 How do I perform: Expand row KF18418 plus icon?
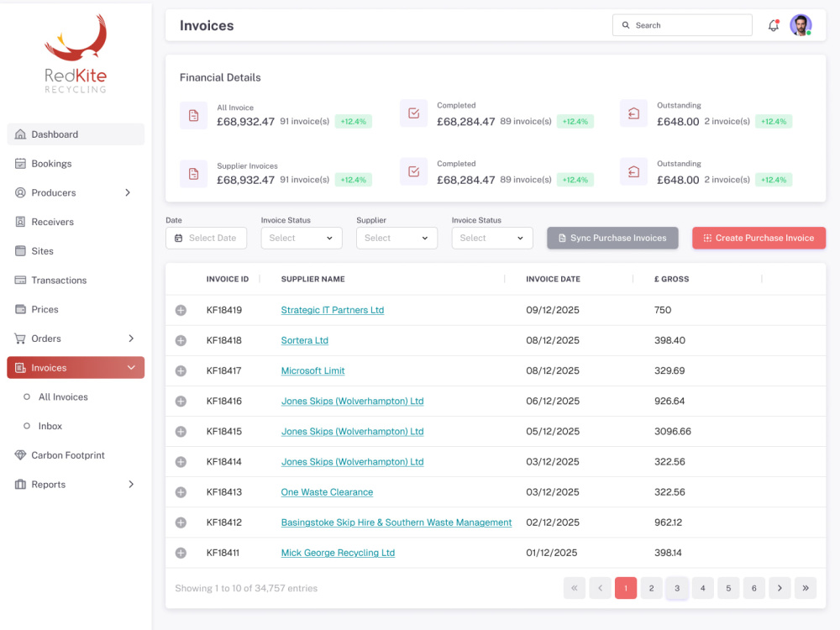coord(181,341)
